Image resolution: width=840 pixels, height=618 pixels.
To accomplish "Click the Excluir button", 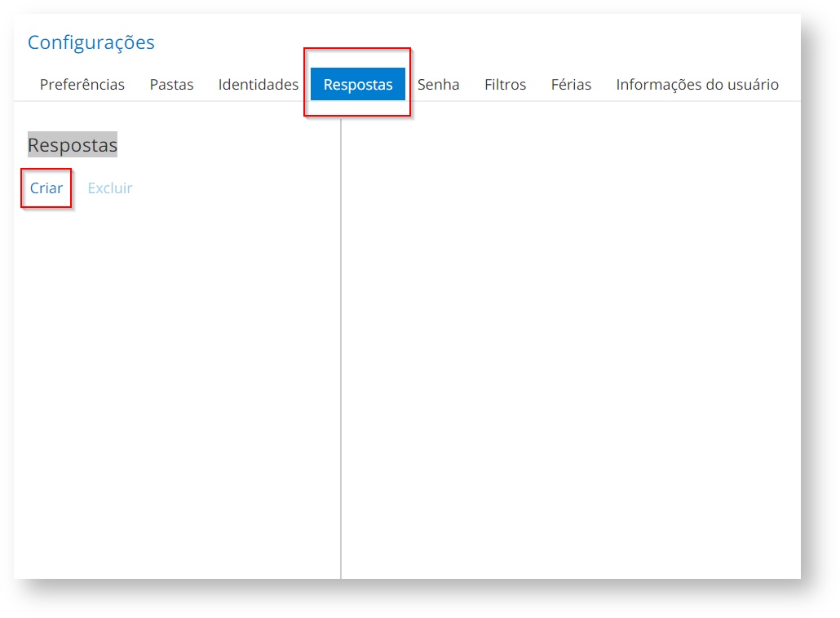I will (110, 188).
